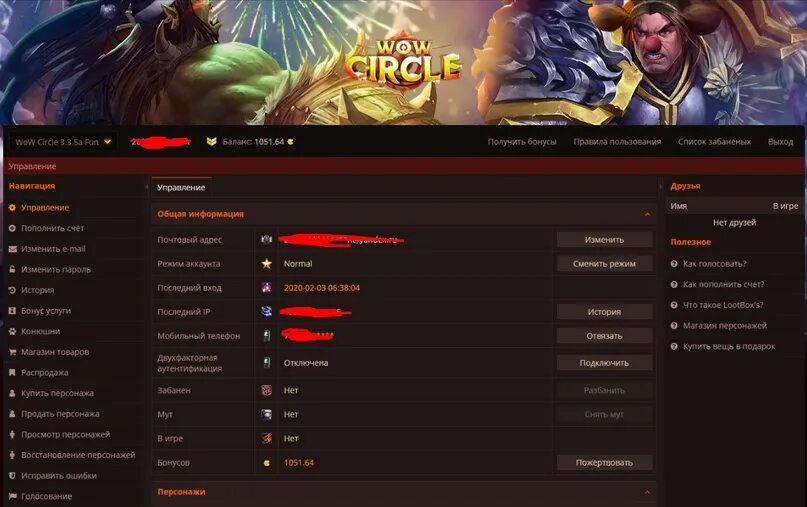807x507 pixels.
Task: Click the WoW Circle banner logo
Action: tap(404, 62)
